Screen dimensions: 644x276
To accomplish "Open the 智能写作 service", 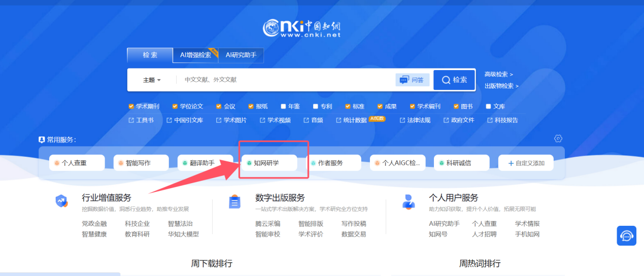I will pos(141,163).
